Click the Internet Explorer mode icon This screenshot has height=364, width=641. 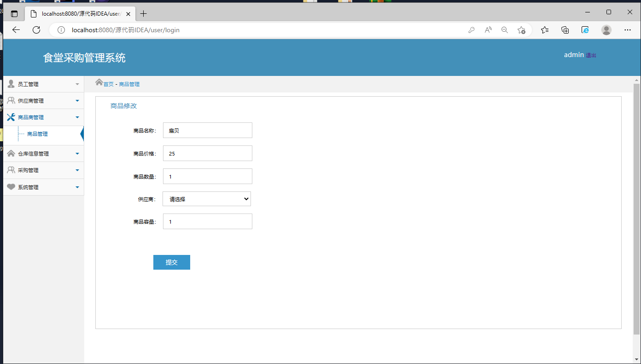[x=585, y=30]
